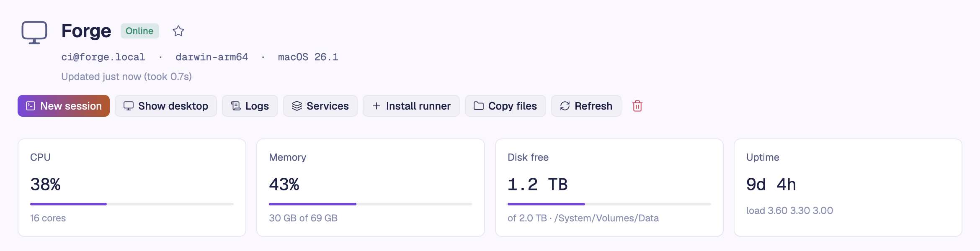
Task: Click the CPU usage progress bar
Action: [x=132, y=204]
